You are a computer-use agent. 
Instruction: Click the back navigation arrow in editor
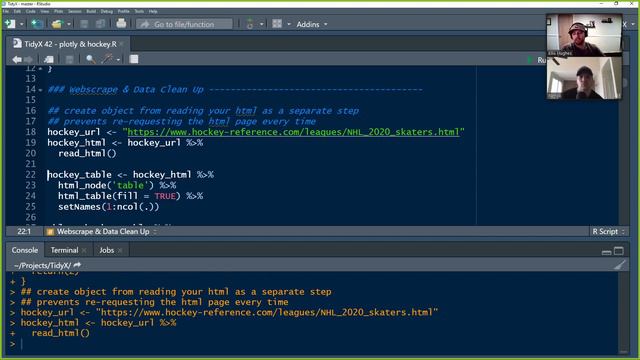[x=17, y=60]
